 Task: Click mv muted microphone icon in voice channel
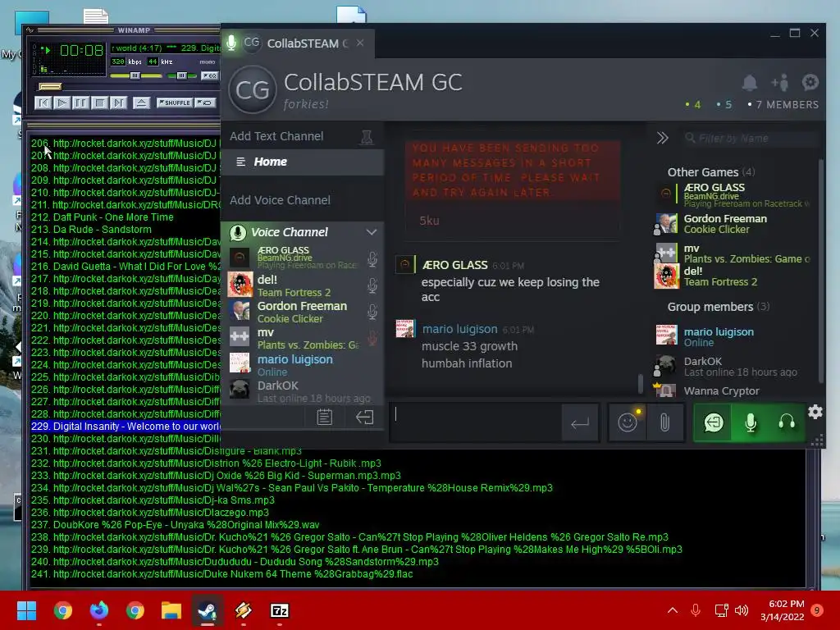(372, 337)
